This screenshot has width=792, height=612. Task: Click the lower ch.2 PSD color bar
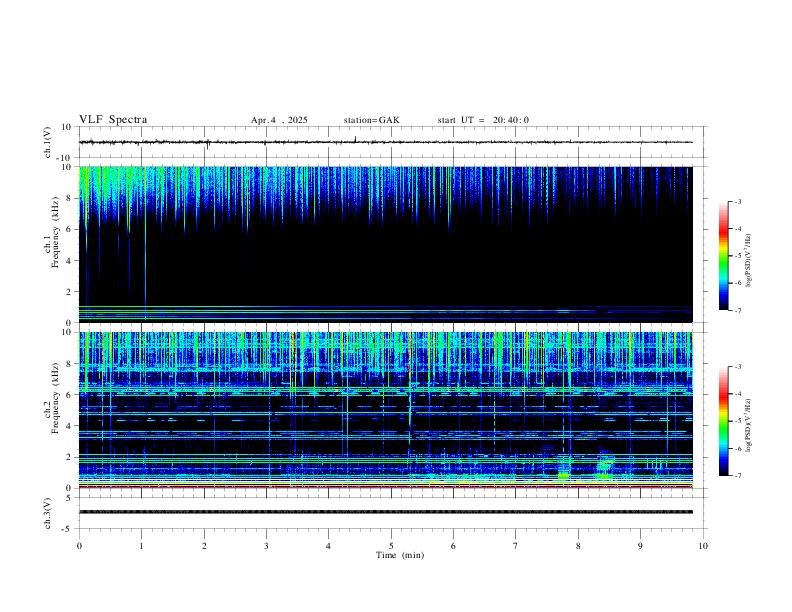723,421
